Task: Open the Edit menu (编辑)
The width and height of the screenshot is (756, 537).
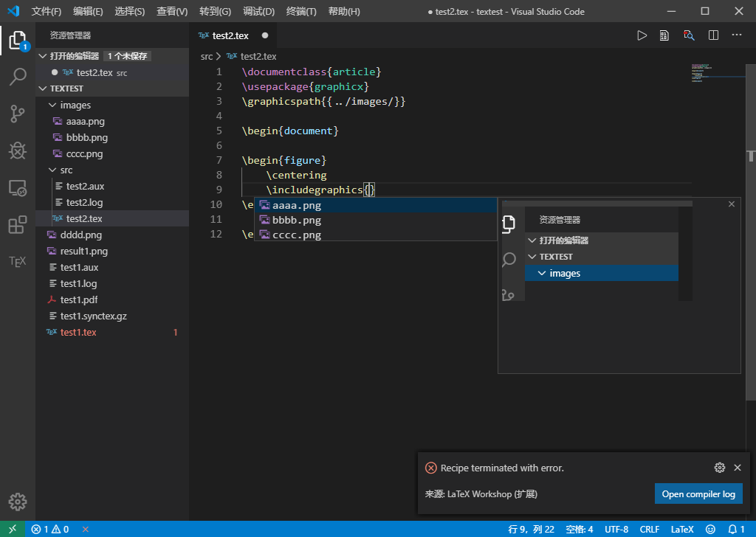Action: [x=89, y=11]
